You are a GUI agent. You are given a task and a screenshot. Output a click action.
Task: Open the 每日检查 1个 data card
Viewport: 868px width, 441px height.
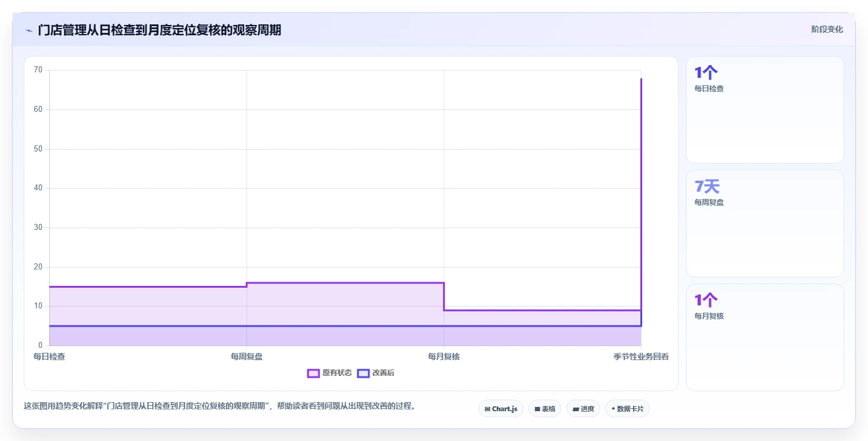[x=765, y=109]
